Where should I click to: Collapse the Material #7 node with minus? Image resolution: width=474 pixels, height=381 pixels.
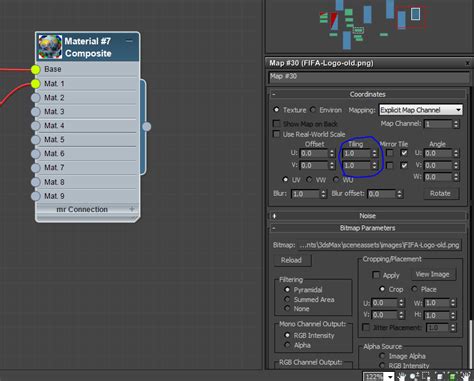[x=129, y=41]
